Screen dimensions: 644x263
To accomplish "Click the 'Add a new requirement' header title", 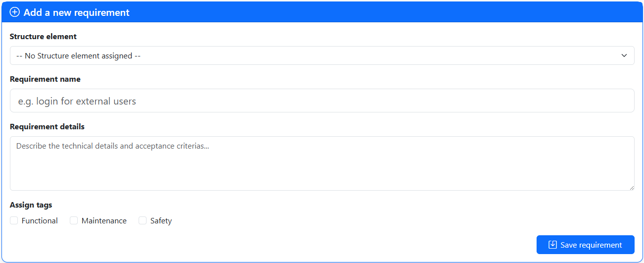I will click(x=76, y=12).
